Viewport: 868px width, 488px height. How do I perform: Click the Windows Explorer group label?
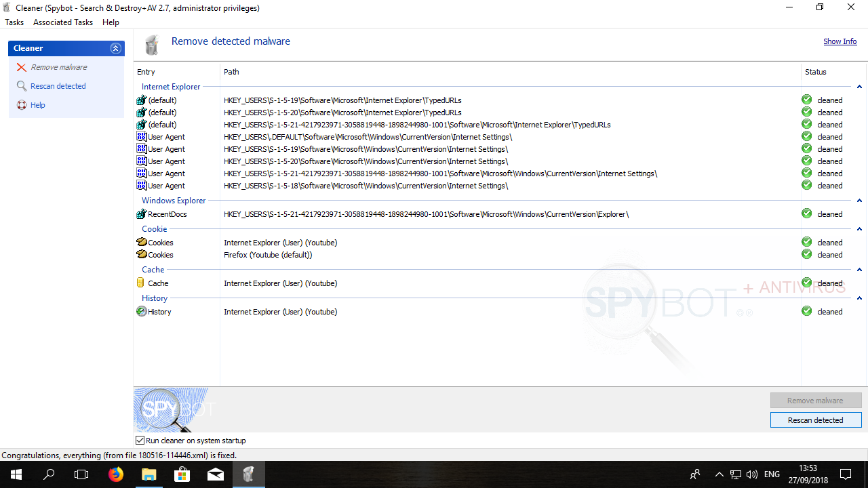(x=174, y=201)
